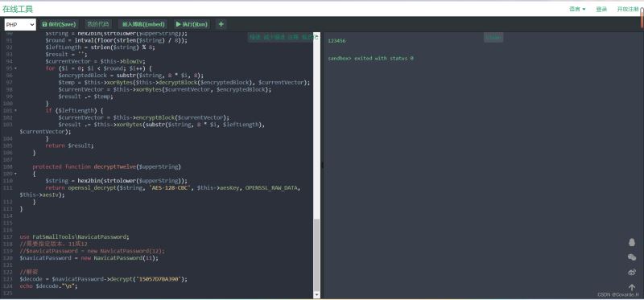
Task: Click the bell notification icon
Action: 632,243
